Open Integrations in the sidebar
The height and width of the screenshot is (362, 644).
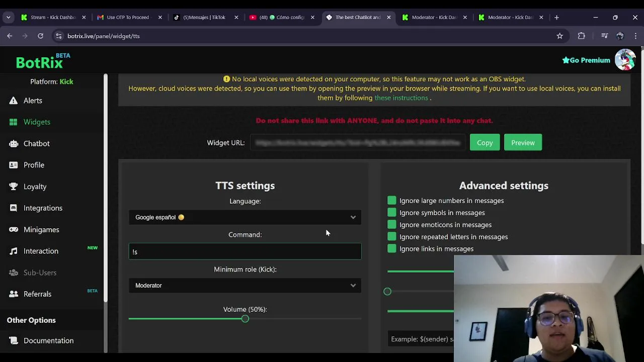point(43,208)
